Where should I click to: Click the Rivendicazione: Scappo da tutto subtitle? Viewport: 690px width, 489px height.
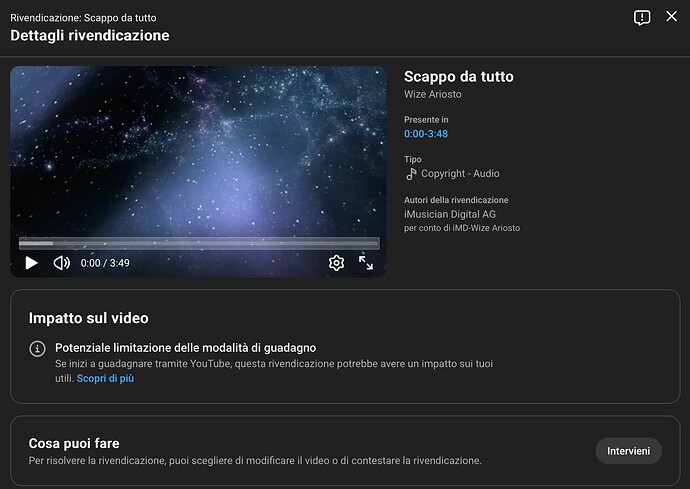[x=83, y=18]
